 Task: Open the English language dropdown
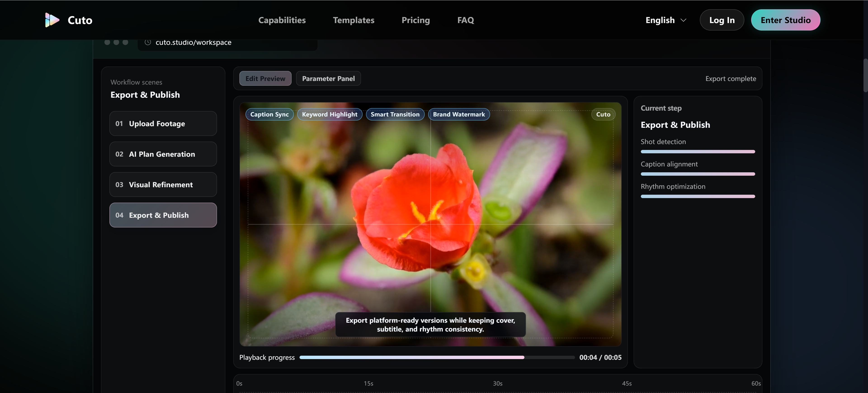665,20
